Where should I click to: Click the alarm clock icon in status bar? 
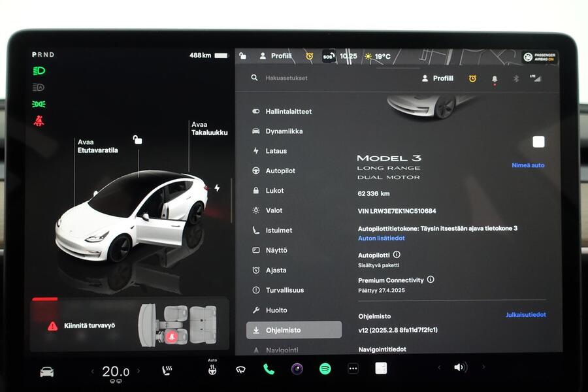point(310,56)
